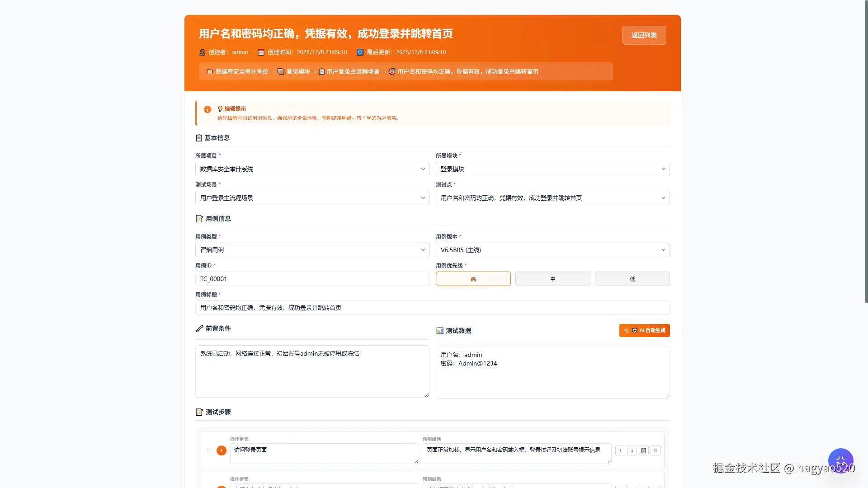
Task: Click the 返回列表 button
Action: [644, 35]
